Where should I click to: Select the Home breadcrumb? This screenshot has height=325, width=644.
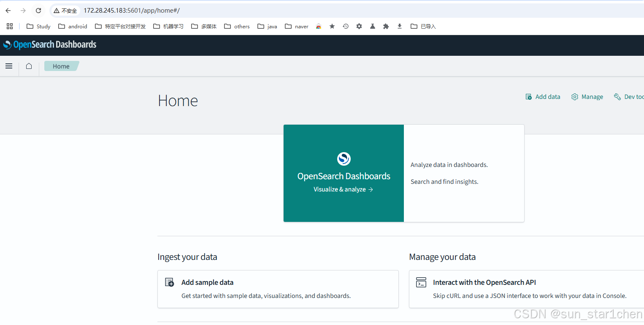coord(61,66)
